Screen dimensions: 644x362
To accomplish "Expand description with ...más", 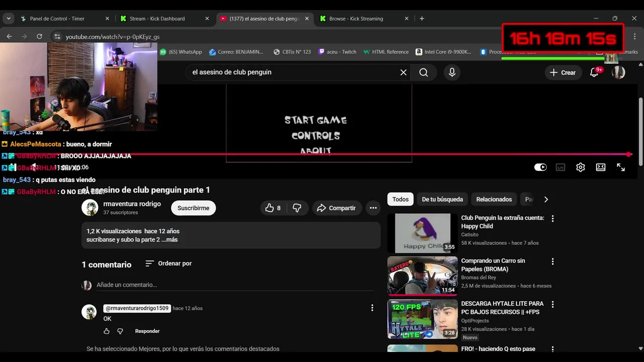I will coord(170,240).
